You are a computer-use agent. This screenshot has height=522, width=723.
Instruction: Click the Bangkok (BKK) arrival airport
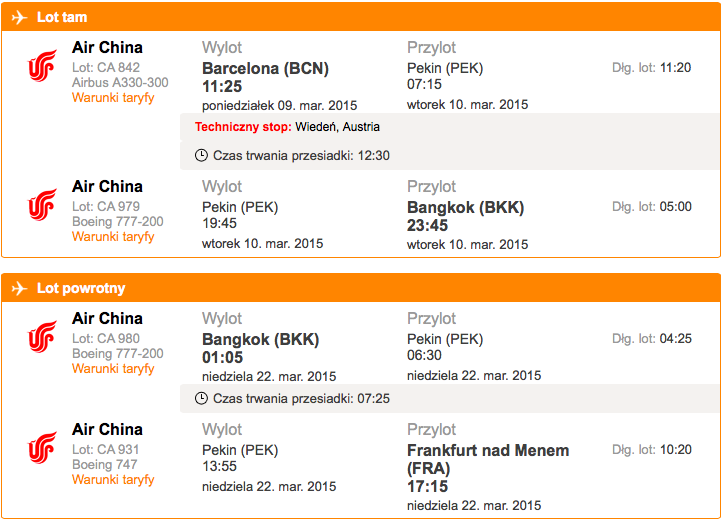point(465,208)
